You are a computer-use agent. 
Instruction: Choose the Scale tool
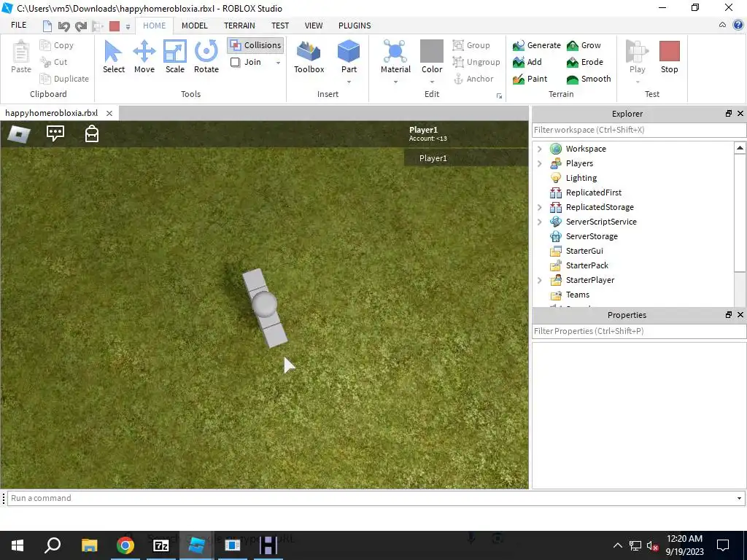175,57
